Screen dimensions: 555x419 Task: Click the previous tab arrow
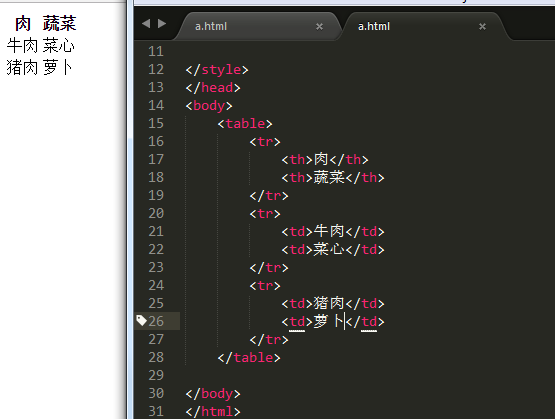(146, 24)
